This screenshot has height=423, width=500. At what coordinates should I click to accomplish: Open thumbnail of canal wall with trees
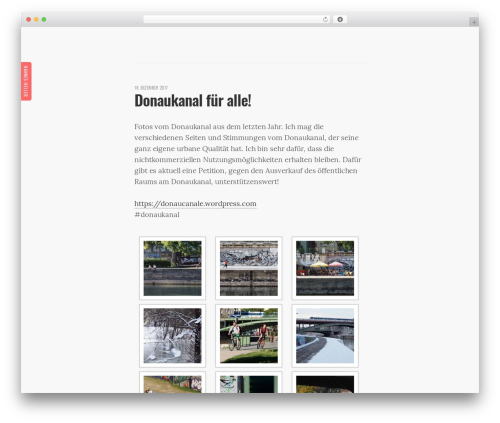(x=172, y=268)
